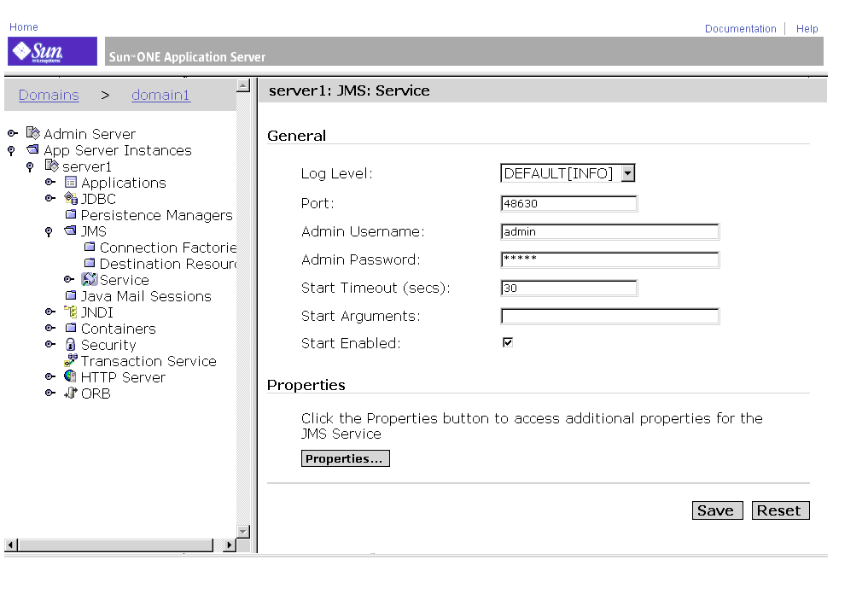
Task: Click the JMS Service icon
Action: pos(89,279)
